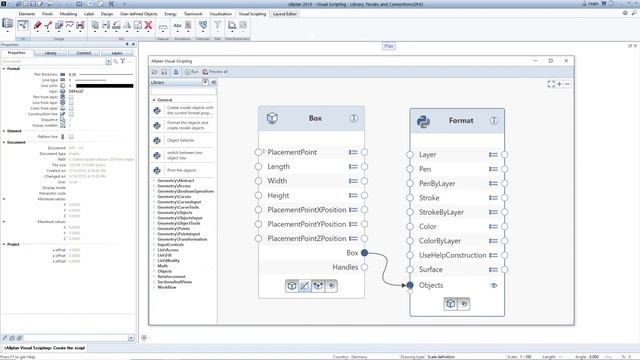Click the fit-to-screen icon on canvas
Screen dimensions: 640x360
(x=551, y=84)
